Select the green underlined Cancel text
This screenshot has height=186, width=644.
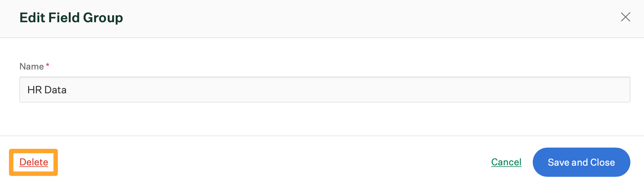coord(506,162)
